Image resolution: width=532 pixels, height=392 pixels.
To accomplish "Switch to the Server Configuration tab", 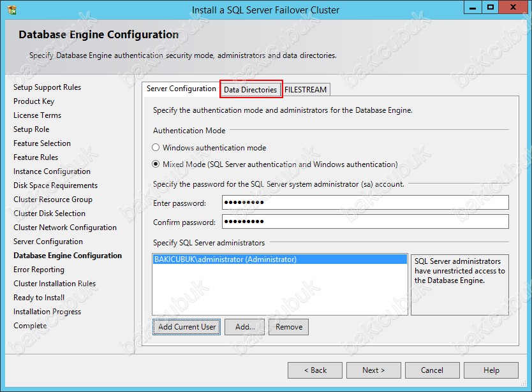I will (x=181, y=89).
